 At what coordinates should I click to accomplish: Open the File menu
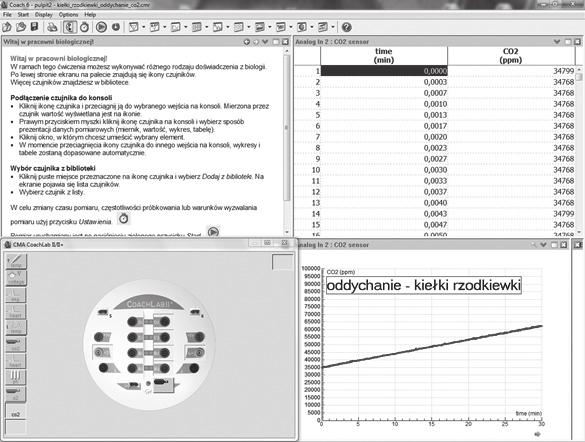click(x=7, y=15)
